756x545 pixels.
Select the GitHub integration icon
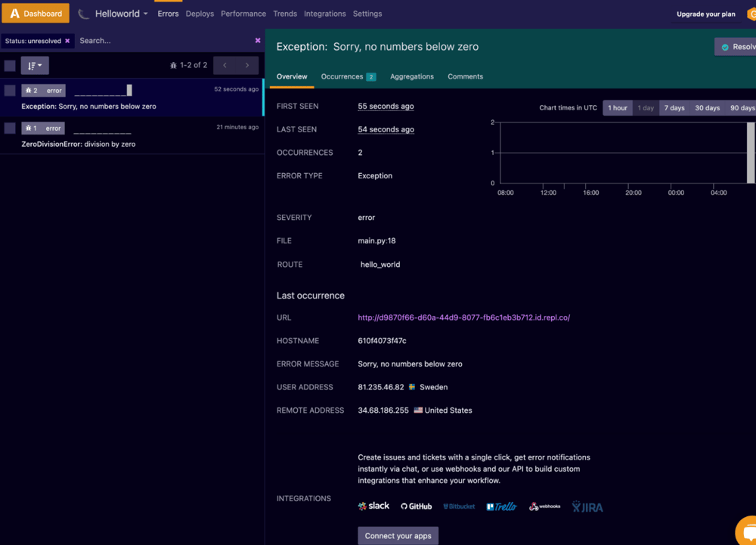click(415, 506)
